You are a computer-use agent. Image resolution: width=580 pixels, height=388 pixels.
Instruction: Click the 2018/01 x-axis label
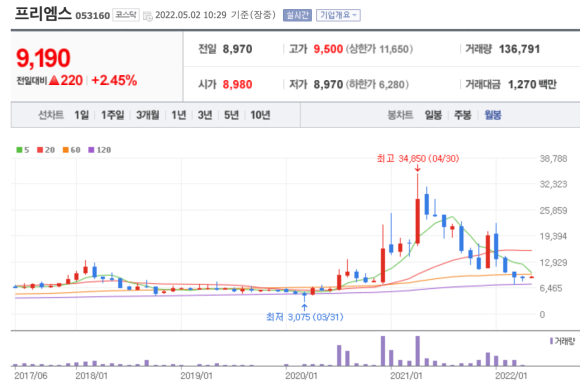[91, 376]
